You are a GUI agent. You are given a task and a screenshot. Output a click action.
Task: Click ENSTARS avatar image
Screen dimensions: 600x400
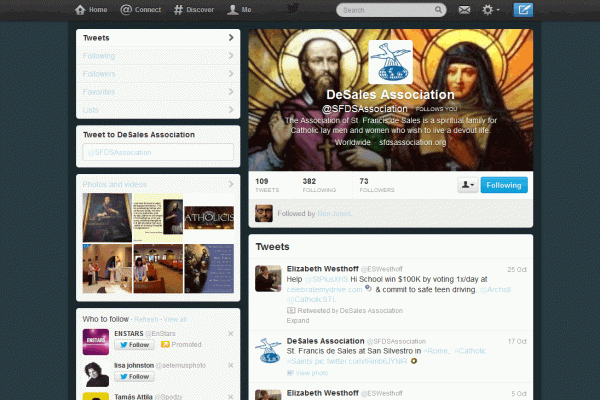[96, 342]
